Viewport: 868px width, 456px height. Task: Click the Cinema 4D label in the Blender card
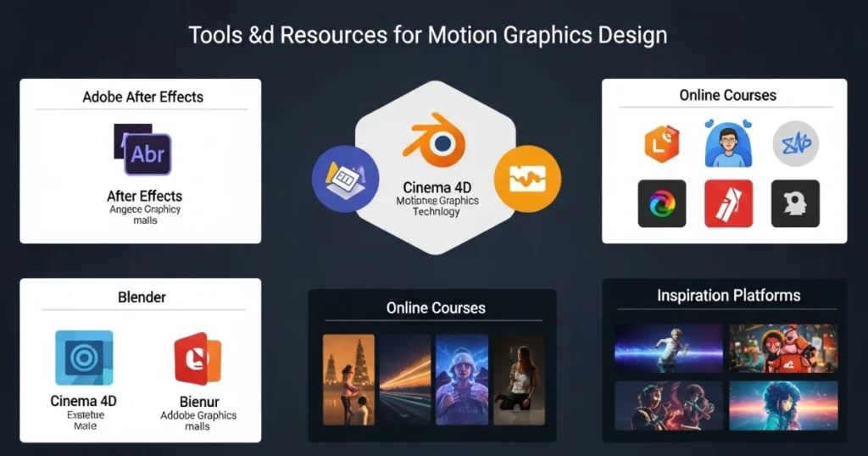point(84,401)
